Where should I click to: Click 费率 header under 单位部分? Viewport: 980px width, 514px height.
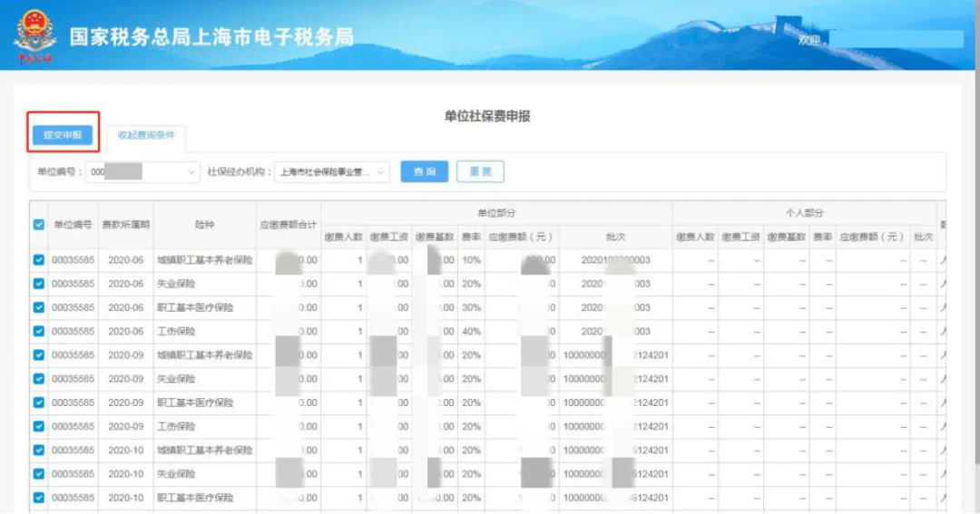(x=471, y=237)
